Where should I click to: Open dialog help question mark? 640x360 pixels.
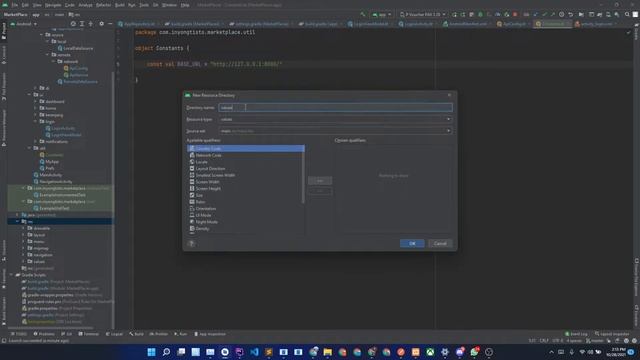click(191, 244)
